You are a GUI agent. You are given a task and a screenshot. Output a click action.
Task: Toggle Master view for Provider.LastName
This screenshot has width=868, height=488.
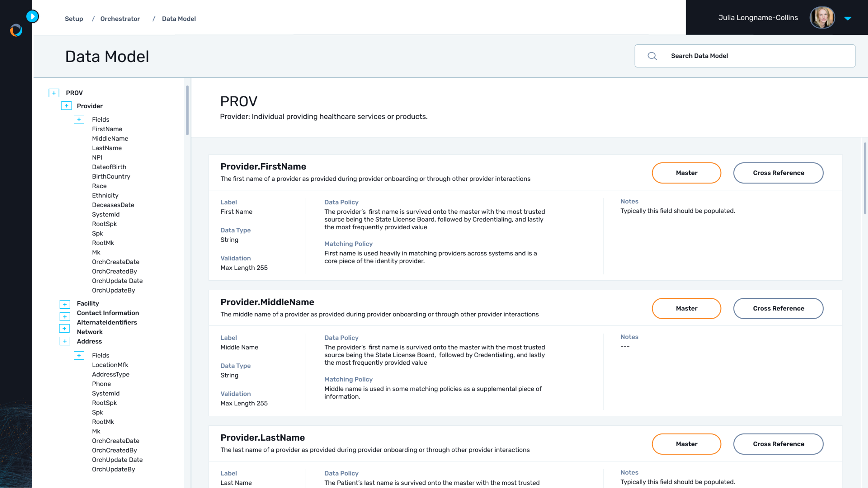(686, 443)
